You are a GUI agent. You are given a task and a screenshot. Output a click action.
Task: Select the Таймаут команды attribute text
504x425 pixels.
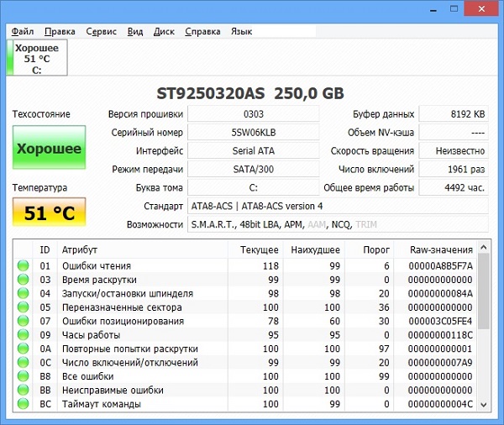coord(102,404)
